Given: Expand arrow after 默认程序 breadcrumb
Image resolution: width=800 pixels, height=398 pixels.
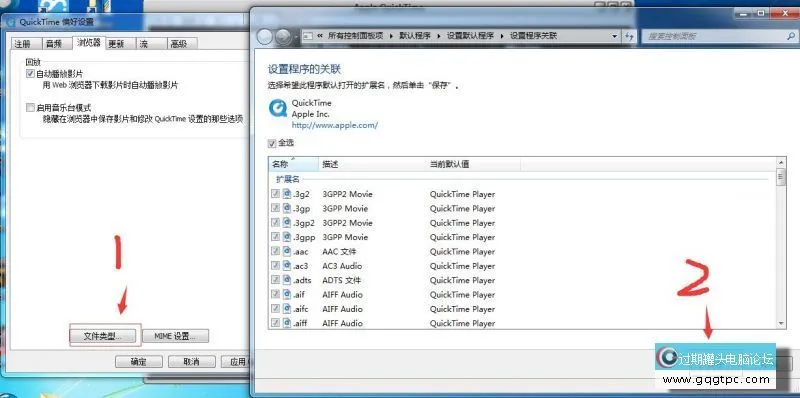Looking at the screenshot, I should (x=439, y=36).
